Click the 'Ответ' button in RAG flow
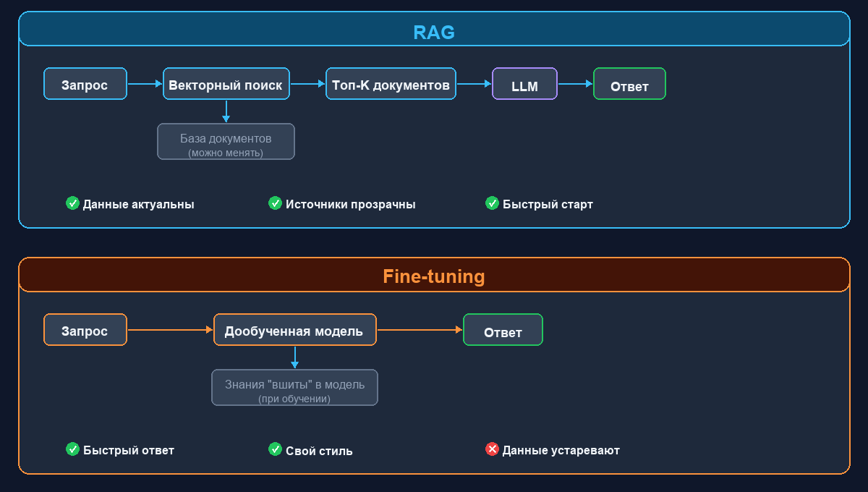868x492 pixels. tap(629, 84)
